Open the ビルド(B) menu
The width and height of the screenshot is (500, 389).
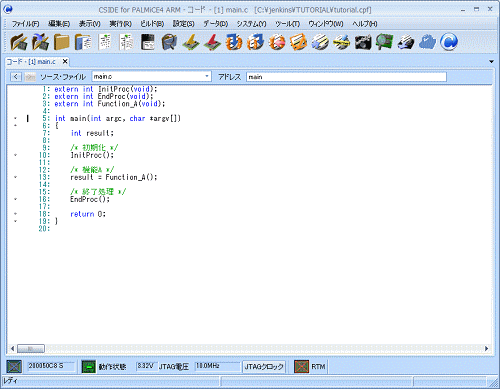[x=152, y=24]
